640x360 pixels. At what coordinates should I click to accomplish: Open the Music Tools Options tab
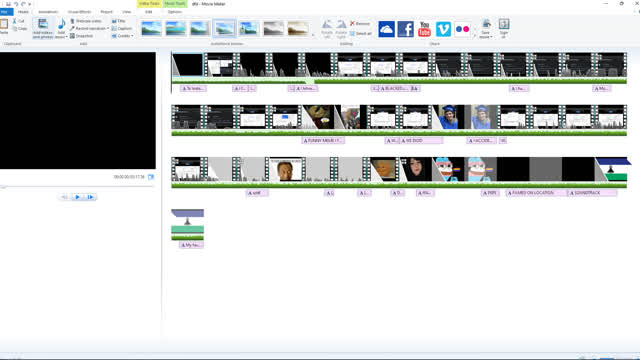[175, 12]
